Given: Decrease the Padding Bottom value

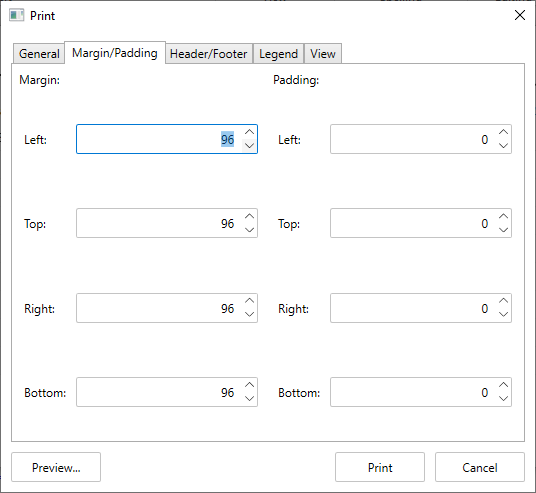Looking at the screenshot, I should click(504, 399).
